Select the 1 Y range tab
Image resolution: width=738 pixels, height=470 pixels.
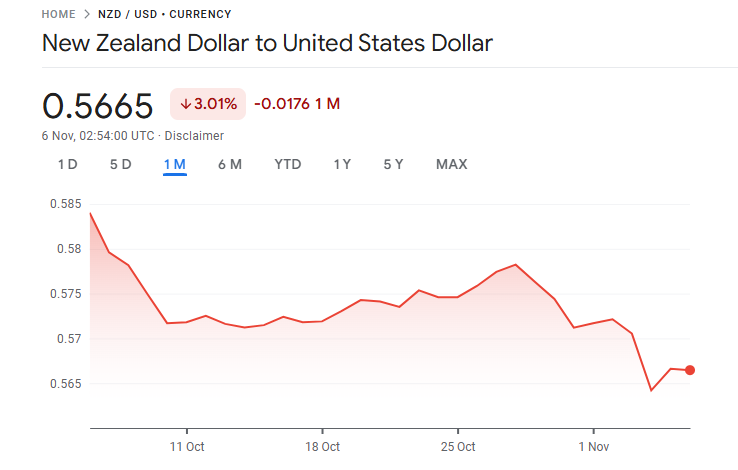coord(342,164)
